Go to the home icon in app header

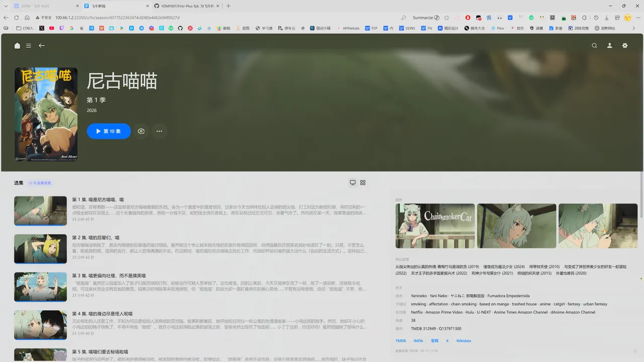coord(18,46)
